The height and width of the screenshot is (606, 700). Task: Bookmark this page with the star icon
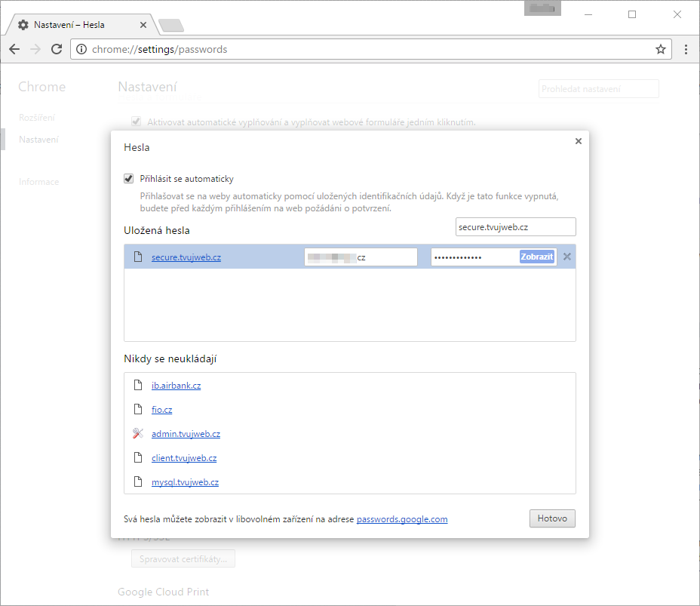pos(661,49)
